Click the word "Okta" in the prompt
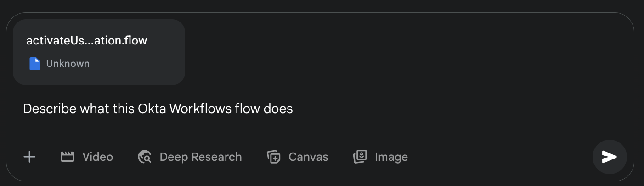644x186 pixels. 152,109
